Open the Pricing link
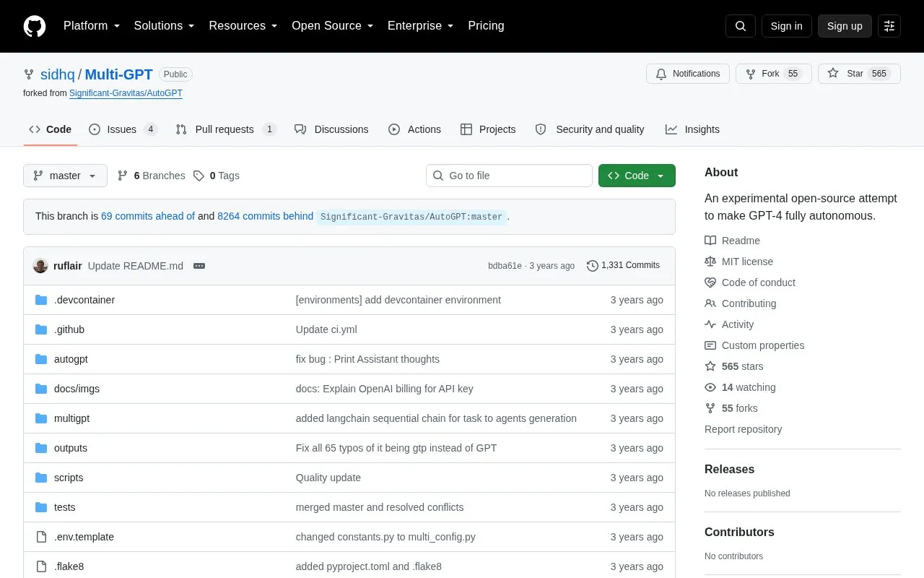The image size is (924, 578). (486, 26)
